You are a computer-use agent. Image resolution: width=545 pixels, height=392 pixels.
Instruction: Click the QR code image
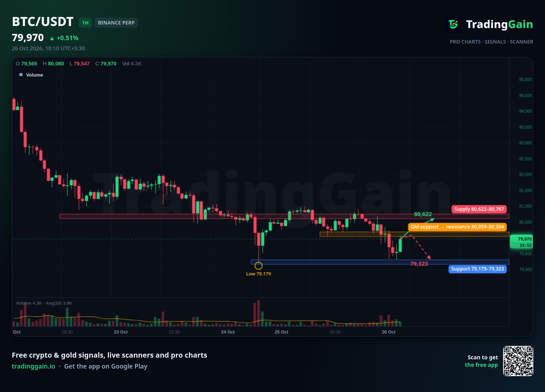pos(518,361)
